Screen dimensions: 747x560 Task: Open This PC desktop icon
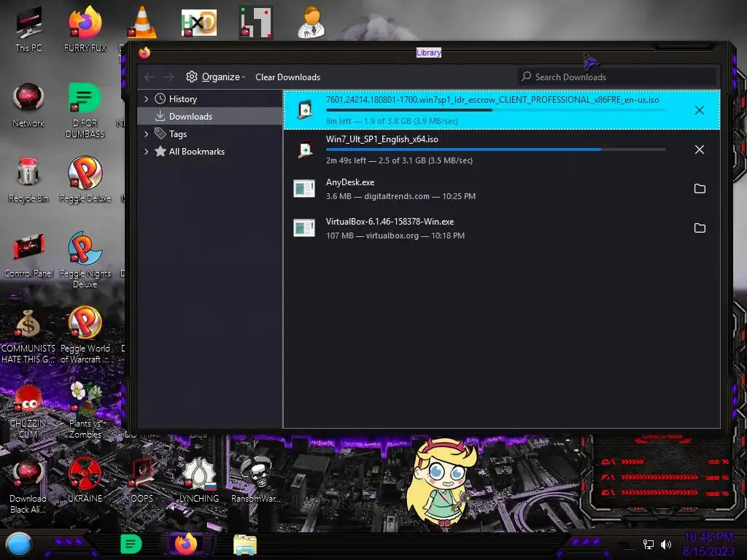coord(28,29)
